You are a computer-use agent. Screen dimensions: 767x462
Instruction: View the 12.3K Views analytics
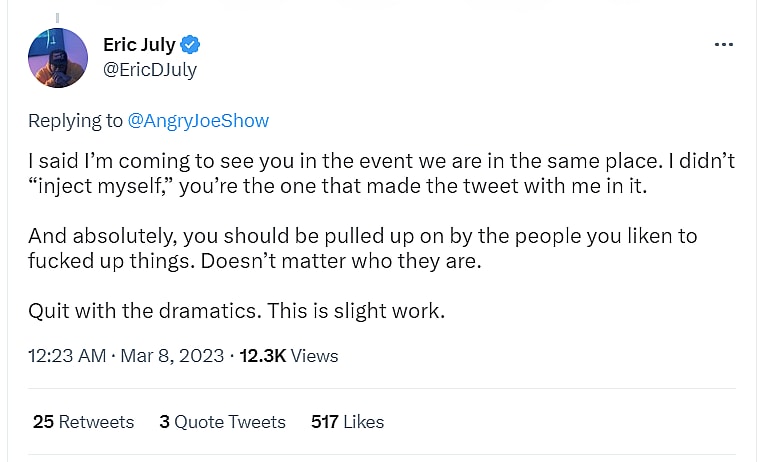coord(289,356)
